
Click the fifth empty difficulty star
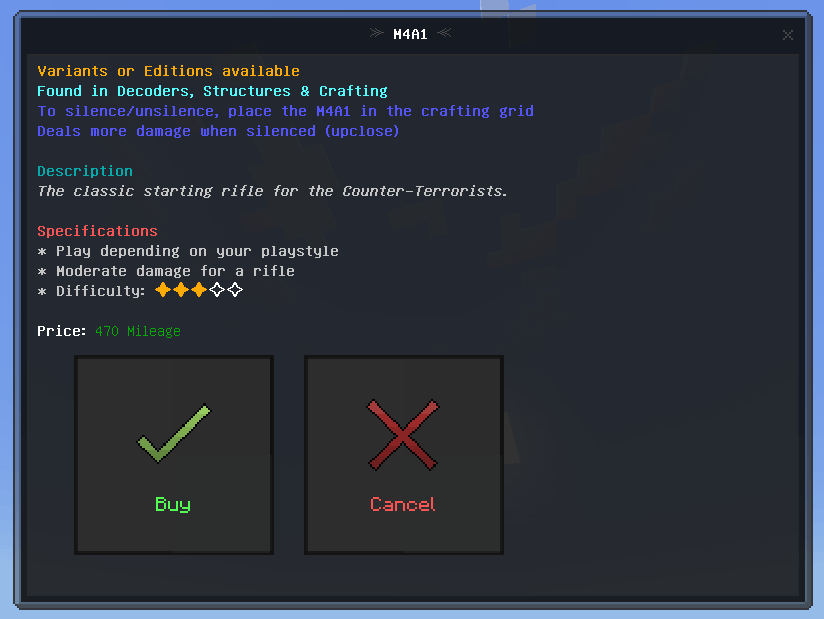pos(235,290)
